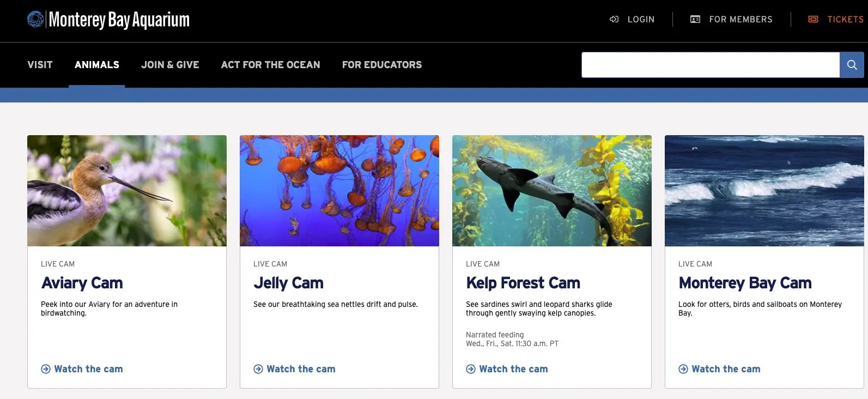Open the JOIN & GIVE menu

[x=170, y=65]
